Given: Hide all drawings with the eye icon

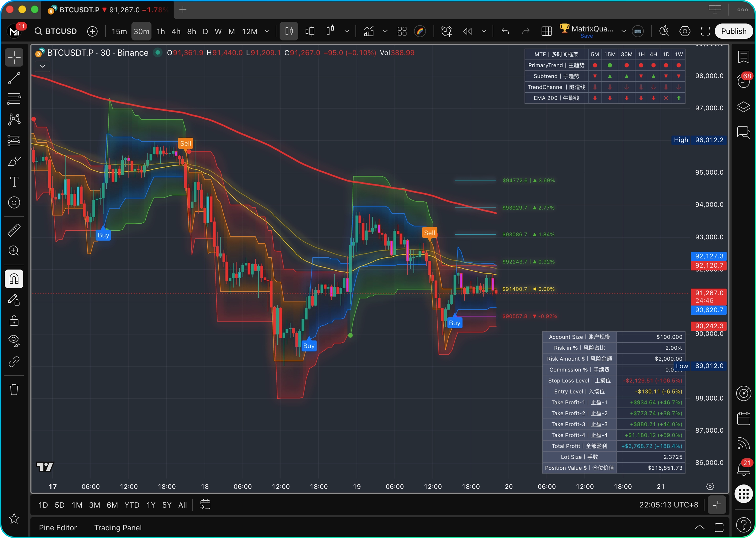Looking at the screenshot, I should point(14,340).
